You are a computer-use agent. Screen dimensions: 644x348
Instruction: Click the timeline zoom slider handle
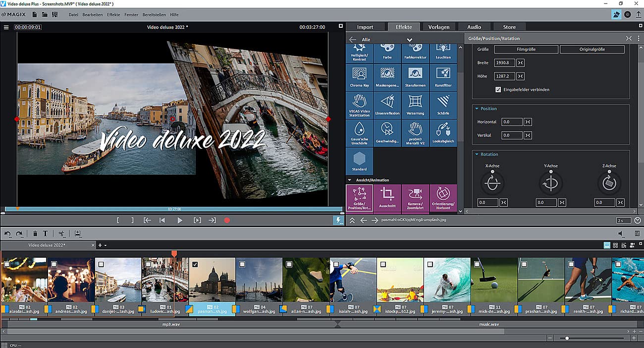coord(567,338)
